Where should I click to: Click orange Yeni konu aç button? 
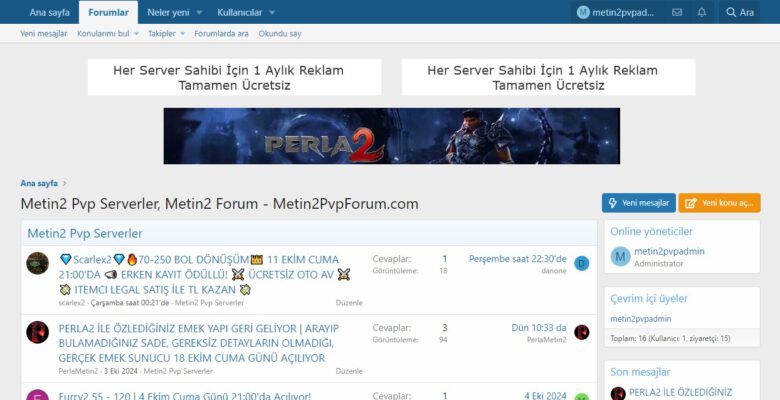(x=719, y=203)
